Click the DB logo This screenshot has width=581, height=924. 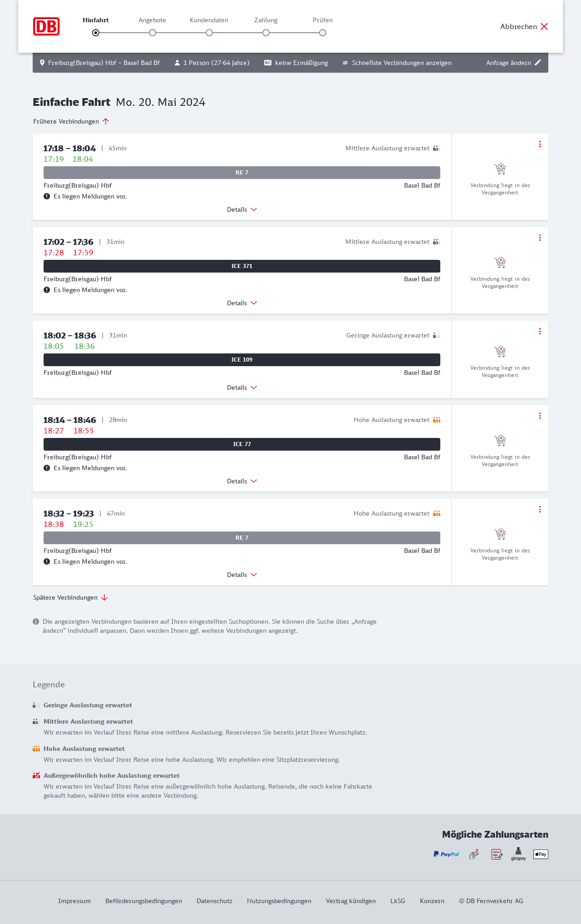point(46,26)
